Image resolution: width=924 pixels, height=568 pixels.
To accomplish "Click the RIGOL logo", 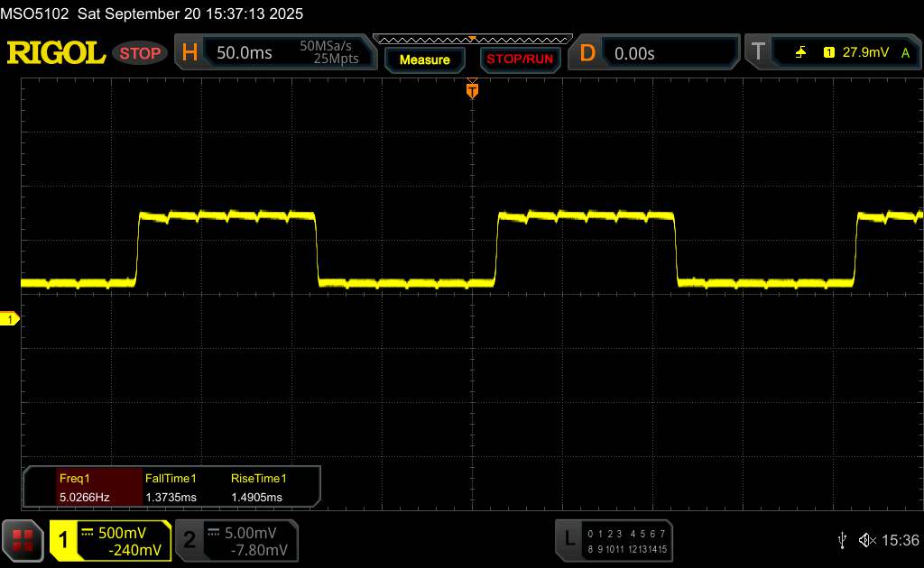I will [56, 53].
